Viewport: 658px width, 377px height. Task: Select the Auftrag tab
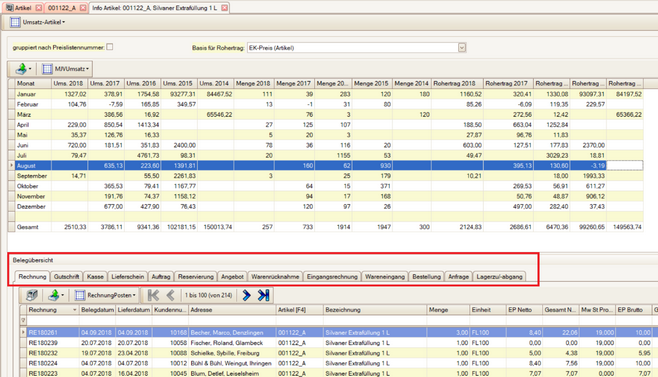[x=161, y=277]
